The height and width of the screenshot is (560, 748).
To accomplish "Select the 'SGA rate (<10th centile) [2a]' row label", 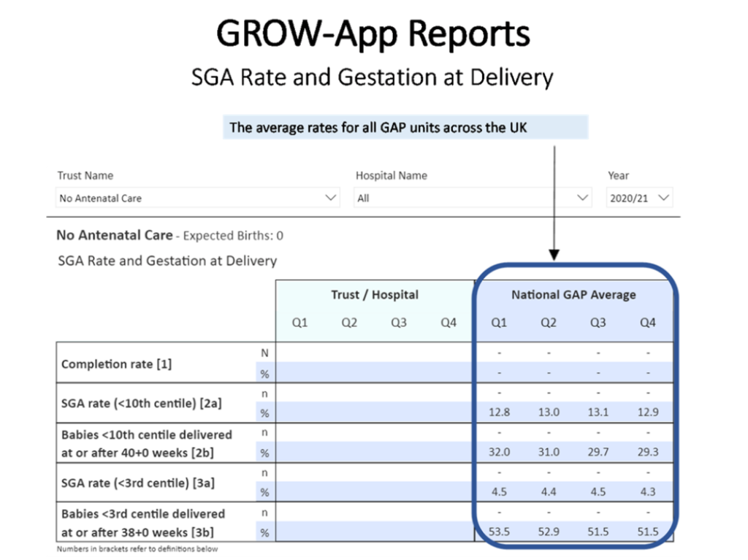I will pos(142,404).
